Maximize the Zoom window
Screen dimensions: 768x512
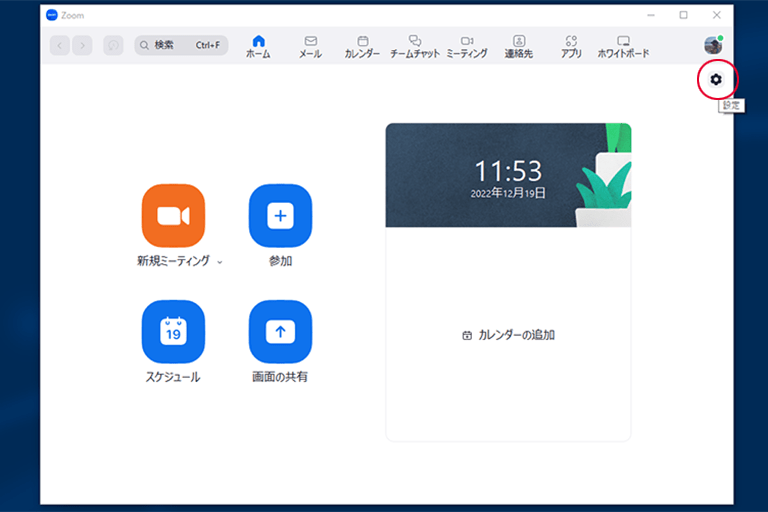coord(683,15)
